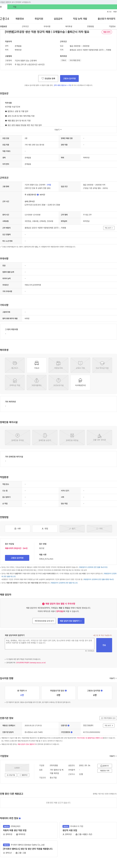117x868 pixels.
Task: Click 로그인 link at top
Action: [109, 12]
